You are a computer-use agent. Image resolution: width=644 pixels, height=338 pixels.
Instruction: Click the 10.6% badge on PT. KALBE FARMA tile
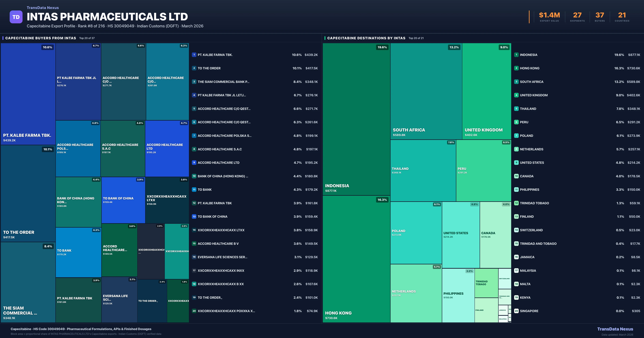click(x=47, y=47)
